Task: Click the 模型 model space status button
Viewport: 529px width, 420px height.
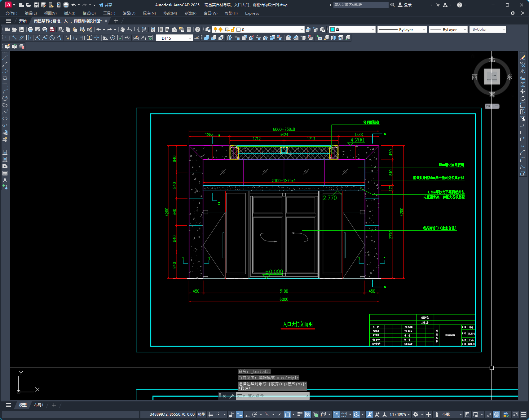Action: (x=202, y=414)
